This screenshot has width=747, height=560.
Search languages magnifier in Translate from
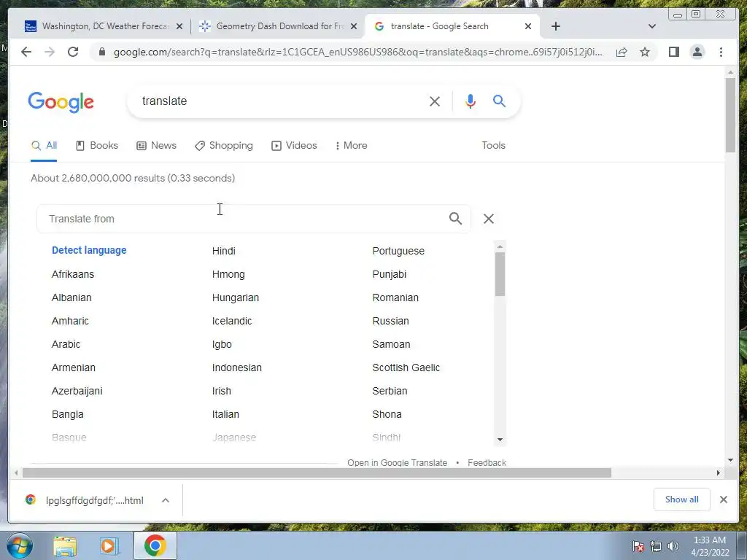[x=455, y=219]
